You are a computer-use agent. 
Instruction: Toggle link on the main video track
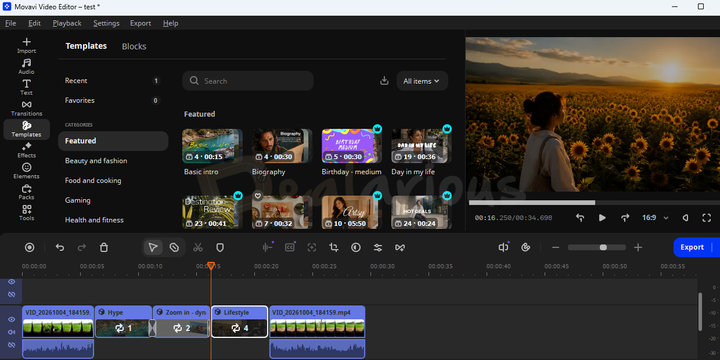[11, 344]
